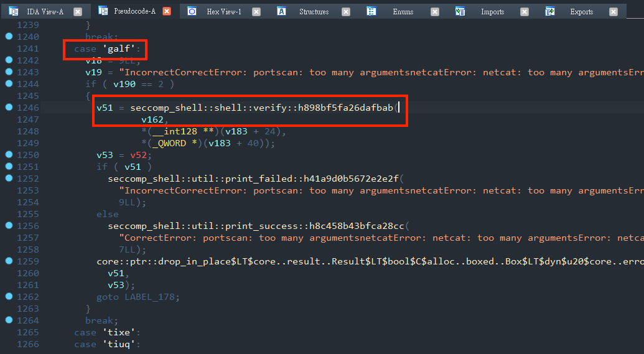The image size is (644, 354).
Task: Click the Exports tab icon
Action: click(x=550, y=11)
